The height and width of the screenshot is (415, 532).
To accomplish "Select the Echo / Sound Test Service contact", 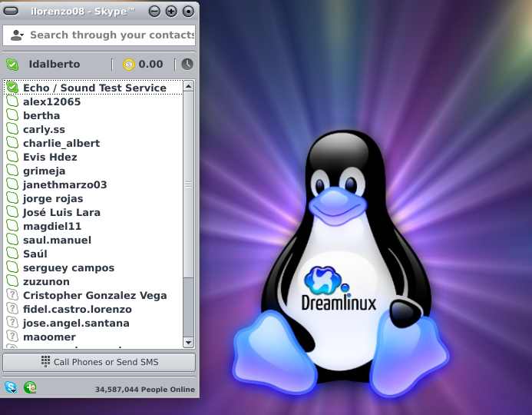I will point(94,88).
